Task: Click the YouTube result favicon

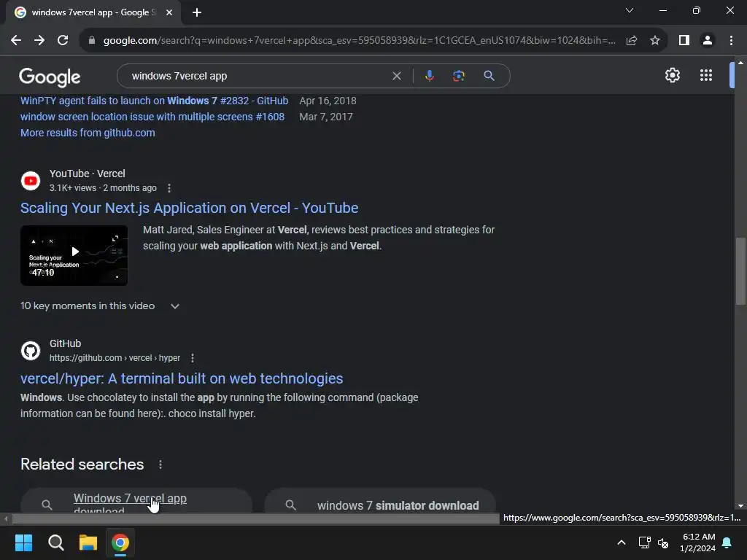Action: 31,181
